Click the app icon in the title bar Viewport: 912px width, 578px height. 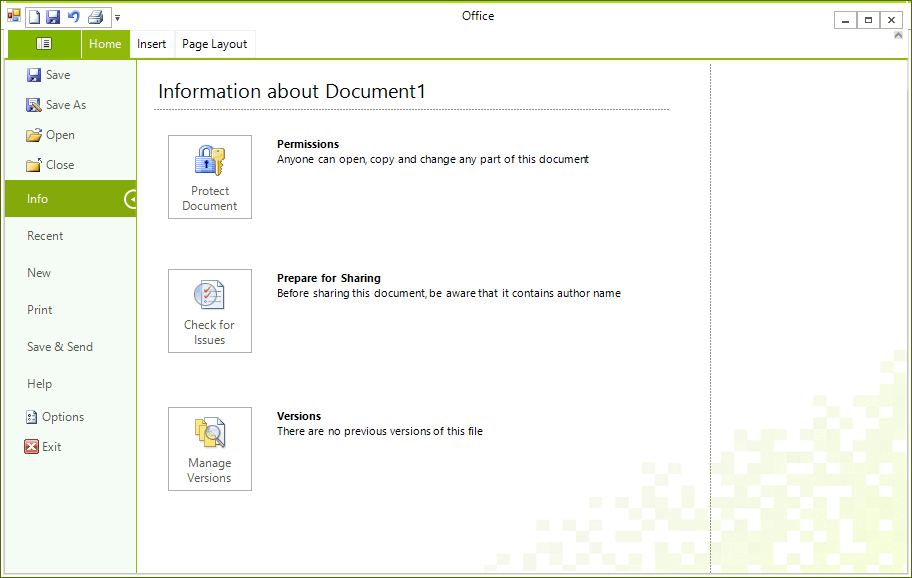coord(14,16)
